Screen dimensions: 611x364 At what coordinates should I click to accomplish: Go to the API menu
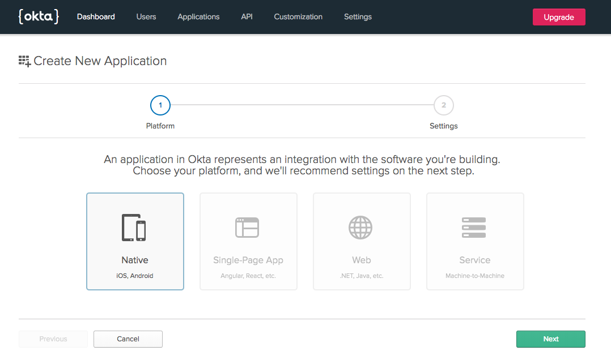tap(247, 17)
